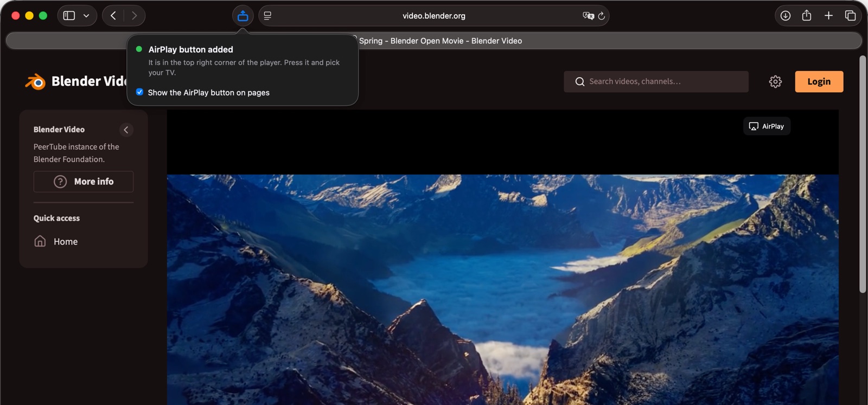The height and width of the screenshot is (405, 868).
Task: Click the translate page icon
Action: click(588, 16)
